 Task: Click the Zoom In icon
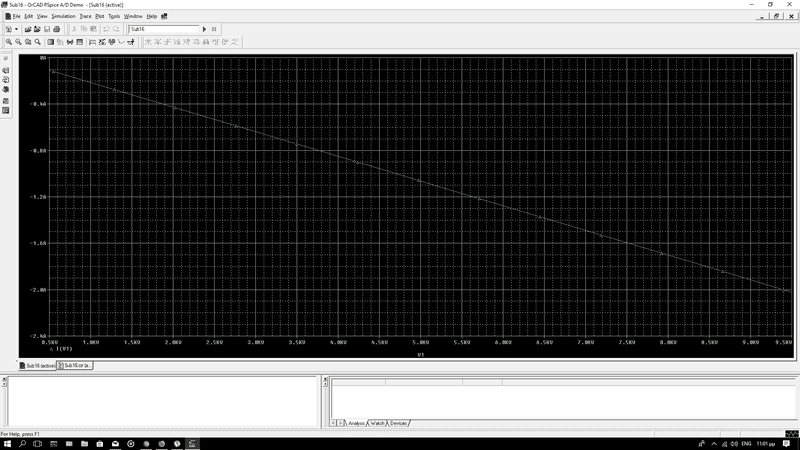click(9, 42)
